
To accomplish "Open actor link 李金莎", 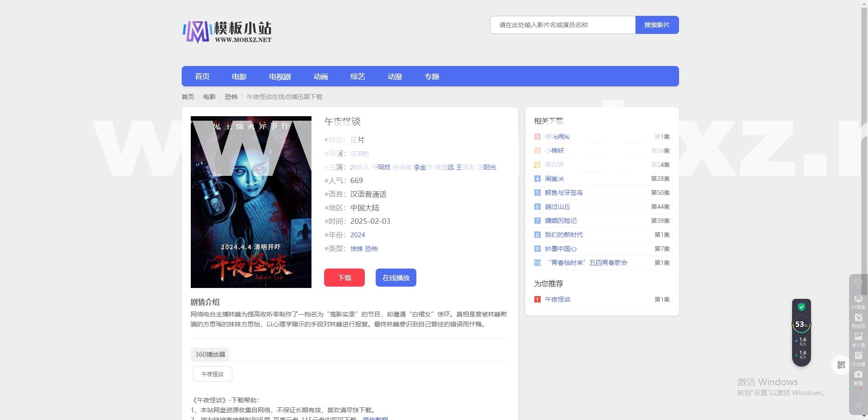I will click(423, 167).
